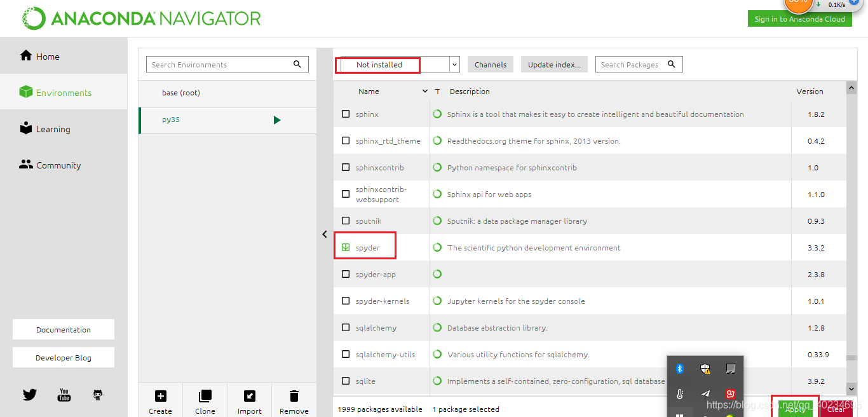Sort packages by Name column arrow

425,92
